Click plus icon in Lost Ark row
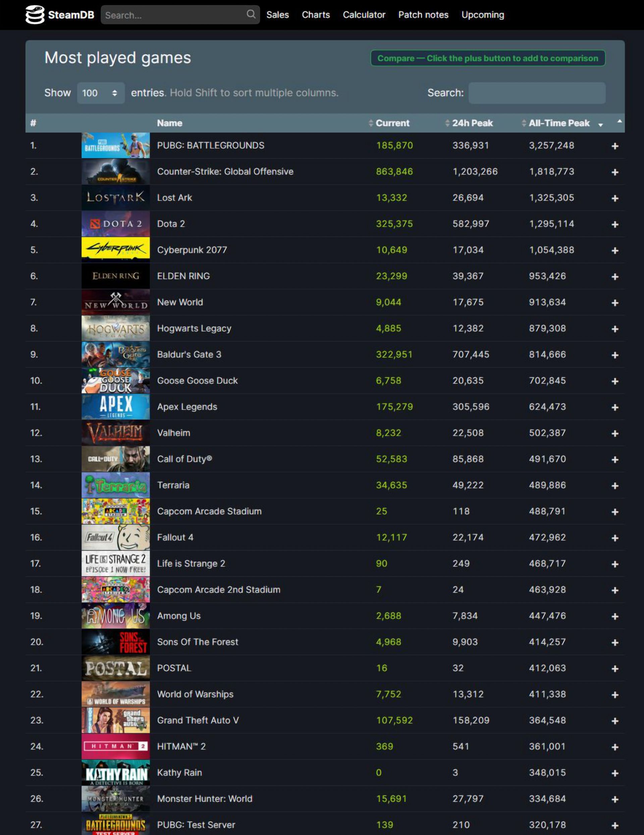 [x=614, y=199]
